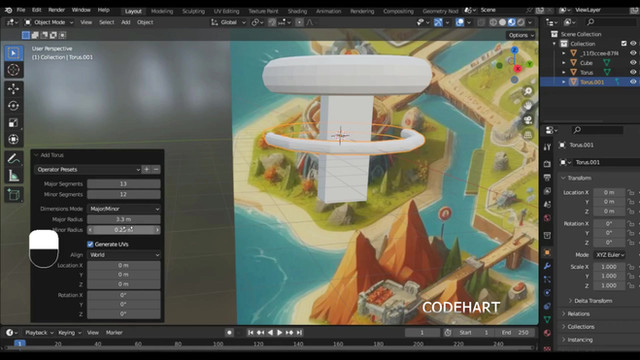
Task: Open the Render menu
Action: [56, 10]
